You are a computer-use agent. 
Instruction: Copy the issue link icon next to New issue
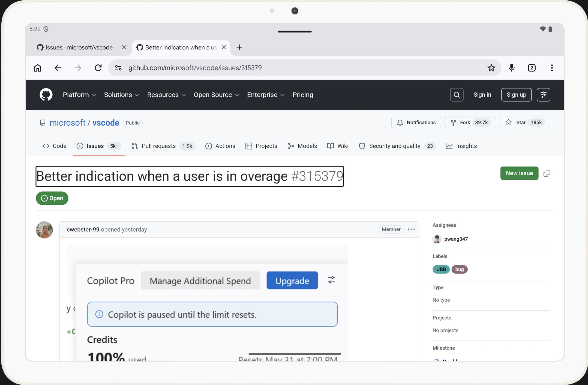coord(547,173)
